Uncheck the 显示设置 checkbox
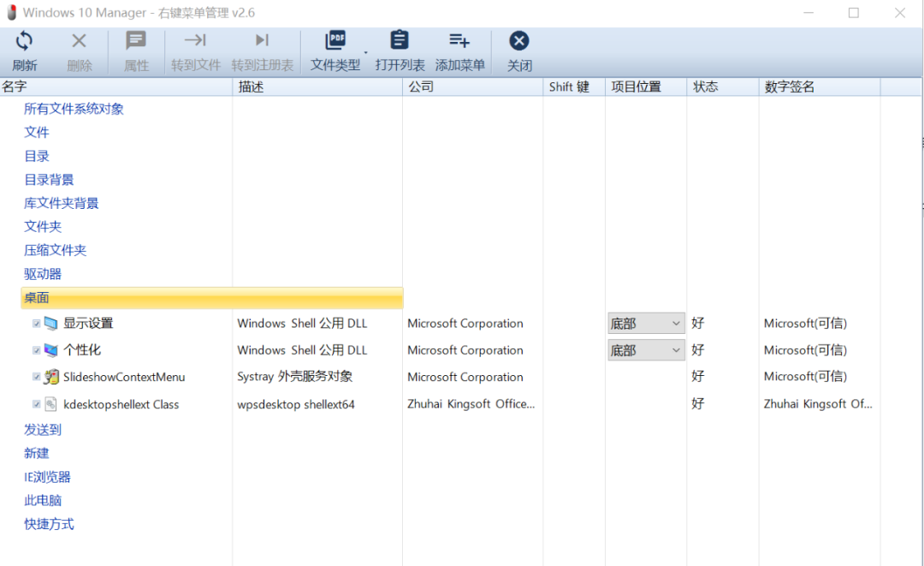 37,324
